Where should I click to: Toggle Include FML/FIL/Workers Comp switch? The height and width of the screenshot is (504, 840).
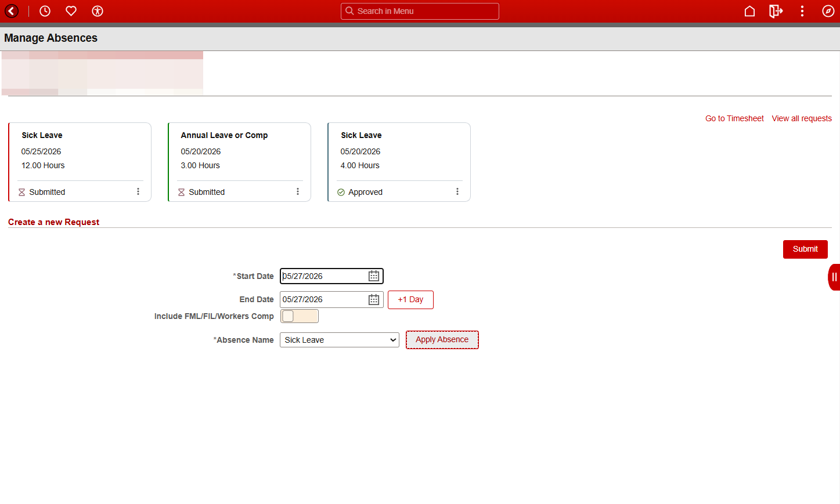(x=300, y=316)
